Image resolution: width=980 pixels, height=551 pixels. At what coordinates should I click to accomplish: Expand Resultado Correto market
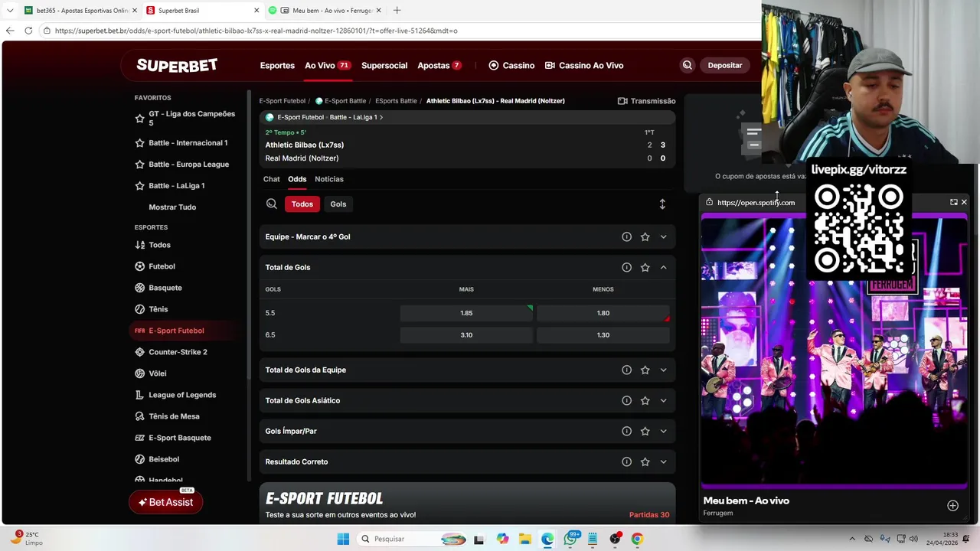pos(663,461)
